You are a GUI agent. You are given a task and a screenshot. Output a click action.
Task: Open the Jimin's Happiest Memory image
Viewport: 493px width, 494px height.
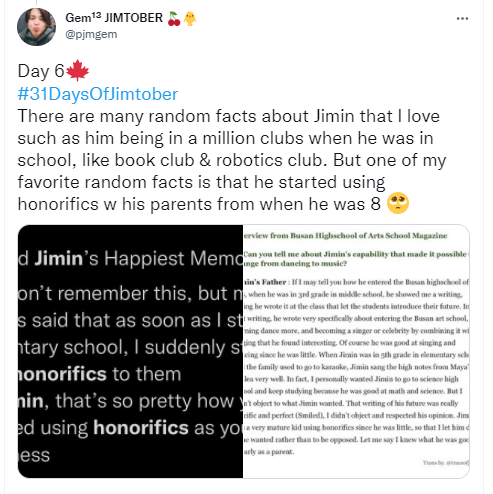tap(130, 351)
